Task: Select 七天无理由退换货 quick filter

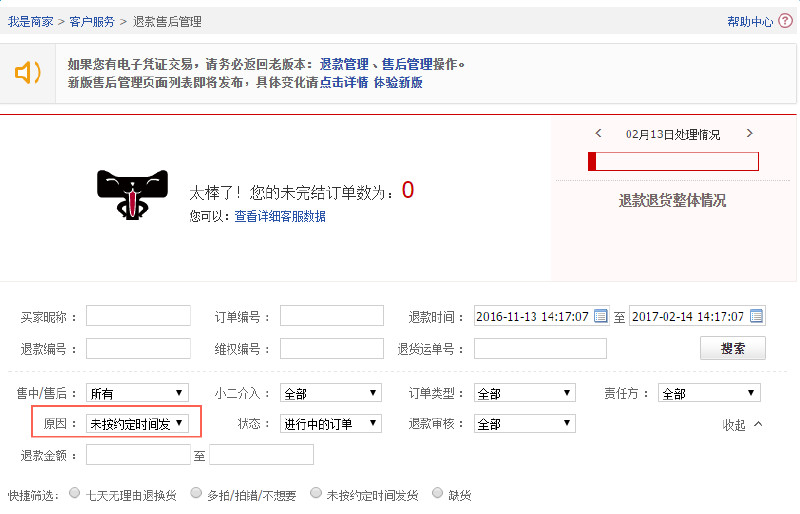Action: [75, 494]
